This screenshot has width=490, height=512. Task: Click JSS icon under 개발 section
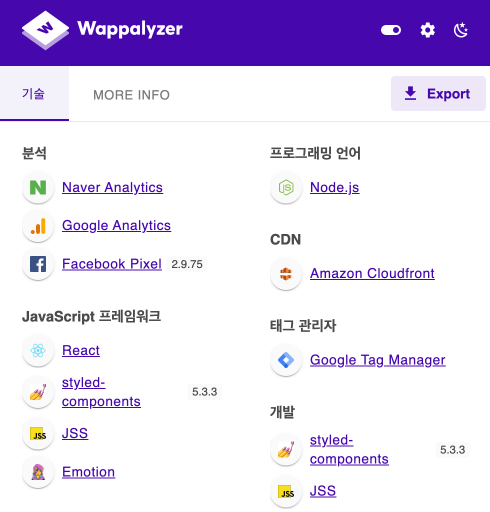[286, 491]
